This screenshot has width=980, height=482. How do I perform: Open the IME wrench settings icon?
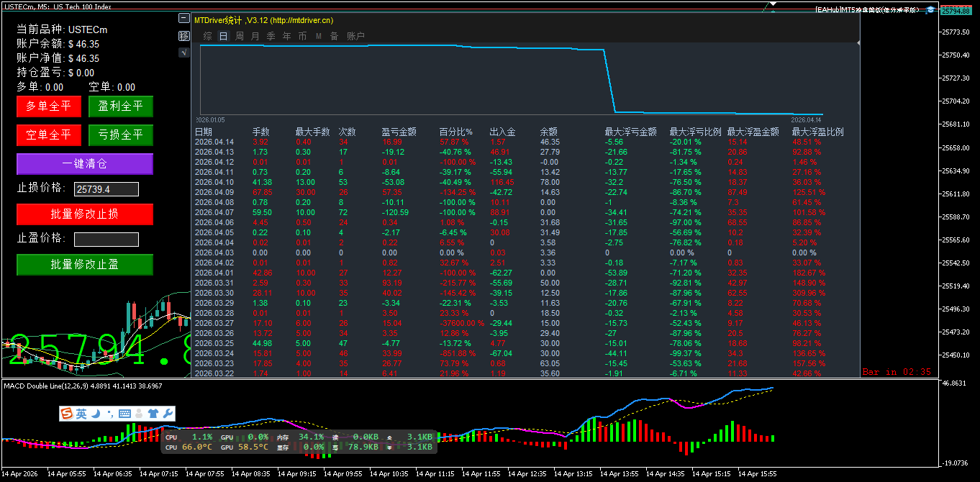[167, 414]
